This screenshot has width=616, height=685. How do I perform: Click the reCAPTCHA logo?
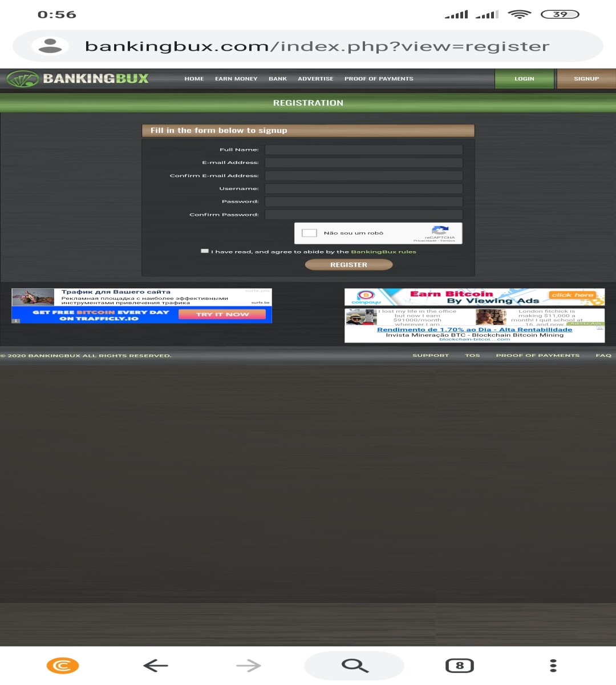pos(440,231)
